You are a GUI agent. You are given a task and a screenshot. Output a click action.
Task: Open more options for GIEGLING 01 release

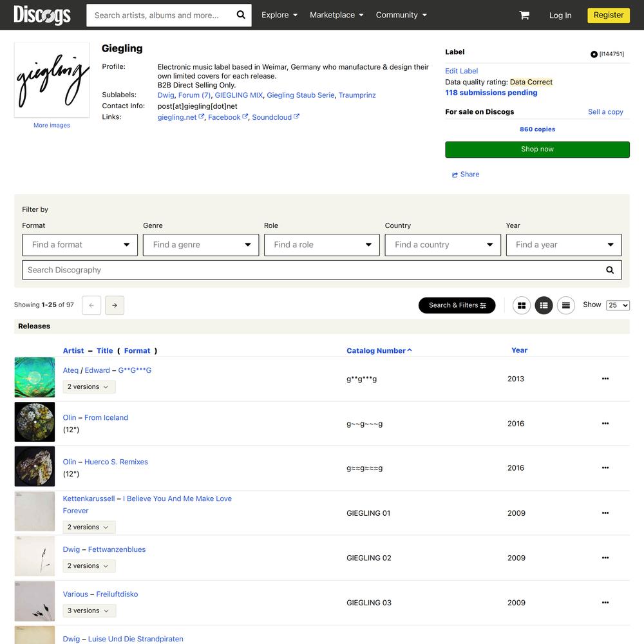click(605, 513)
